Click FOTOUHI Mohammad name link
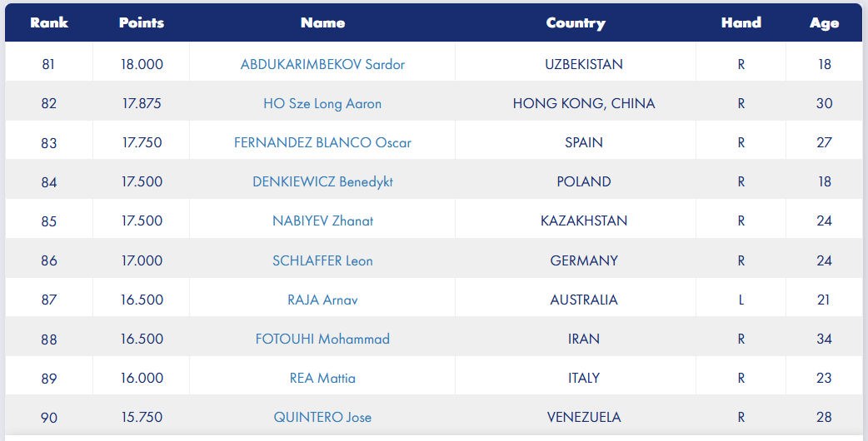 pyautogui.click(x=322, y=339)
